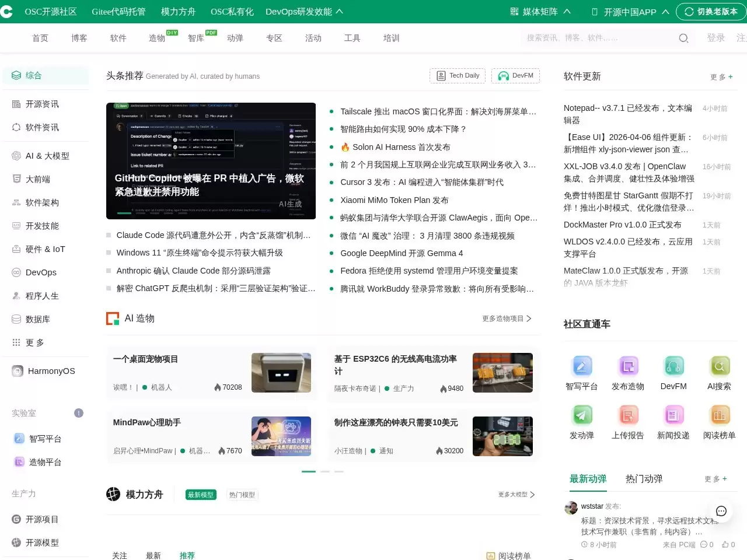Viewport: 747px width, 560px height.
Task: Open 一个桌面宠物项目 thumbnail
Action: 281,373
